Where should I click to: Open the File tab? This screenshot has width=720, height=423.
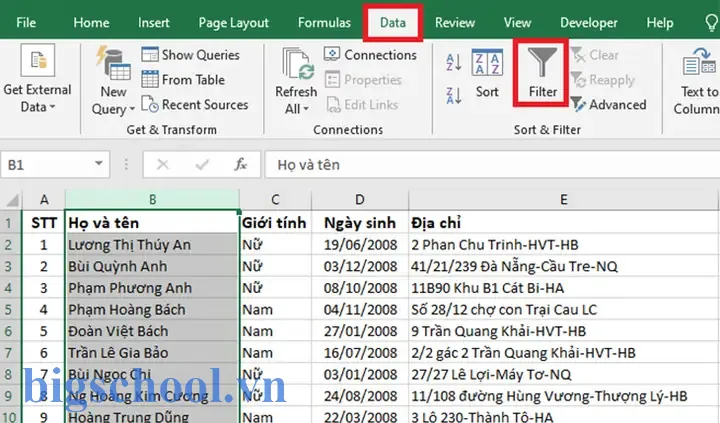pyautogui.click(x=26, y=23)
